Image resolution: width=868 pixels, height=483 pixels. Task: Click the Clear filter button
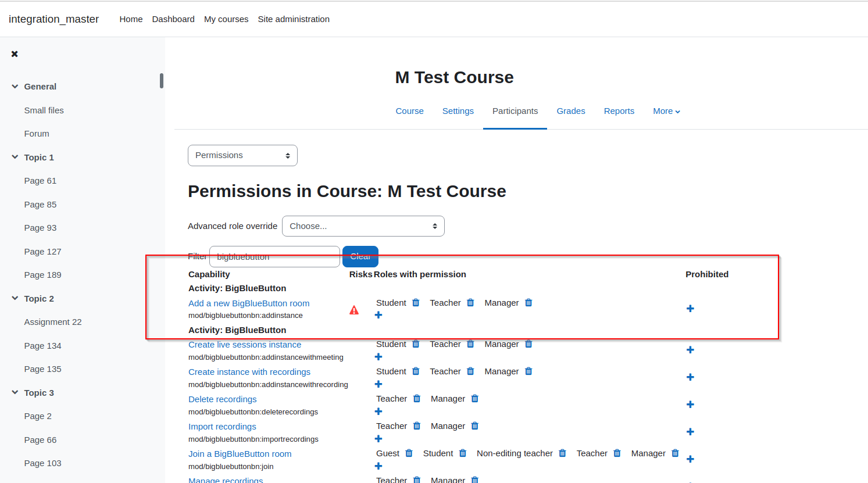360,256
